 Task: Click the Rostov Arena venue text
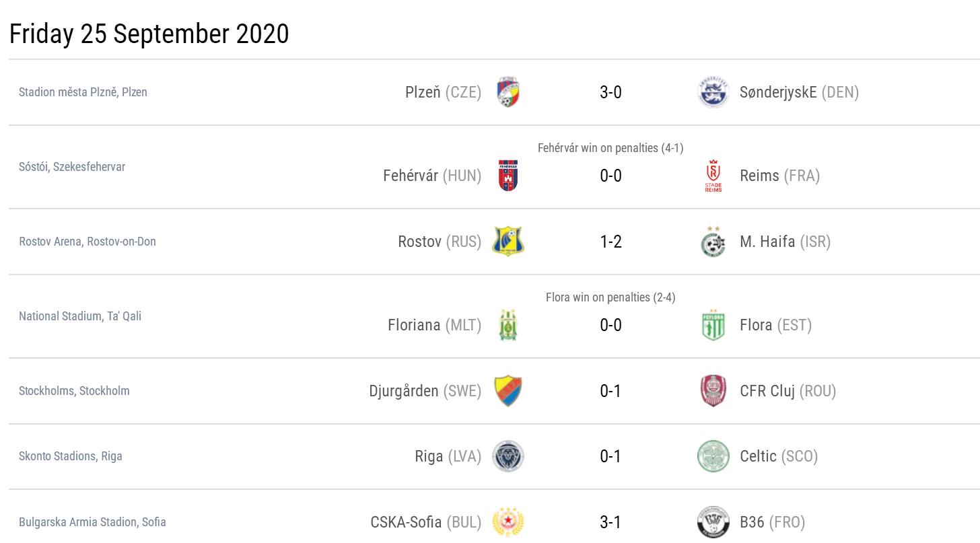[x=87, y=242]
